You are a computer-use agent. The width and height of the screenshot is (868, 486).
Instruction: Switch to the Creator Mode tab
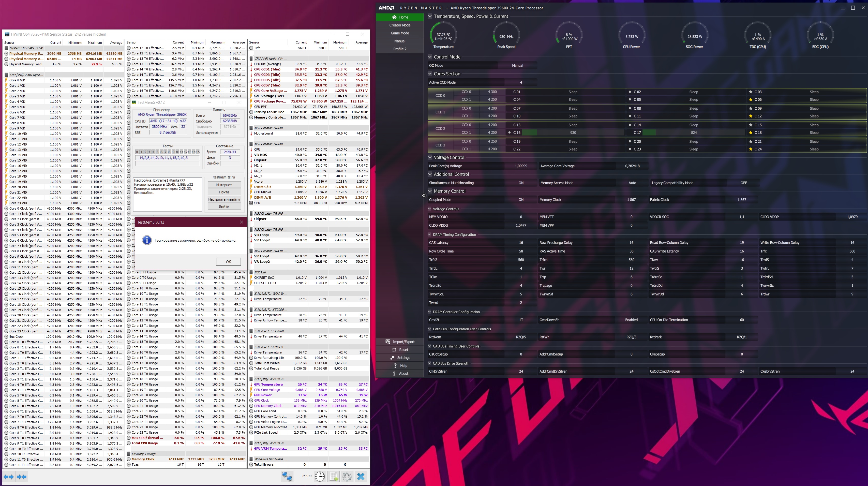tap(400, 25)
